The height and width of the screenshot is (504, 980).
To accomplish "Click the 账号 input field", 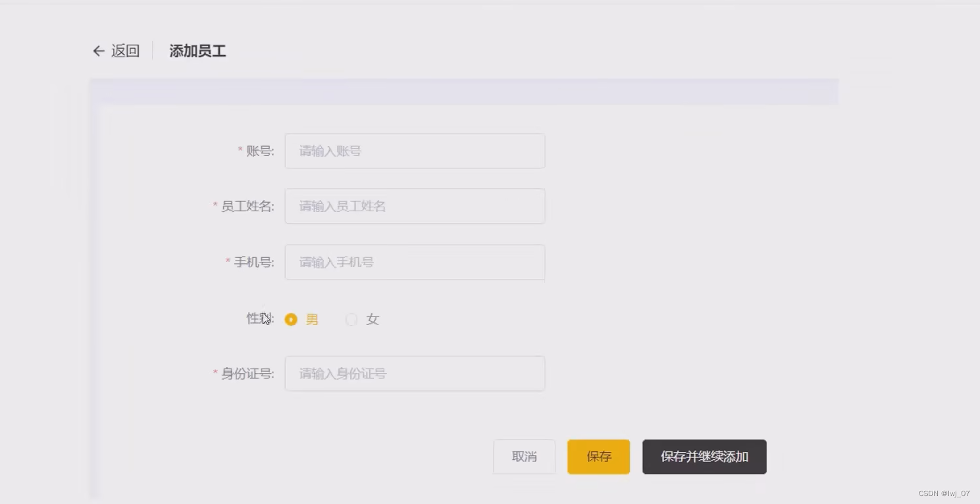I will pos(415,151).
